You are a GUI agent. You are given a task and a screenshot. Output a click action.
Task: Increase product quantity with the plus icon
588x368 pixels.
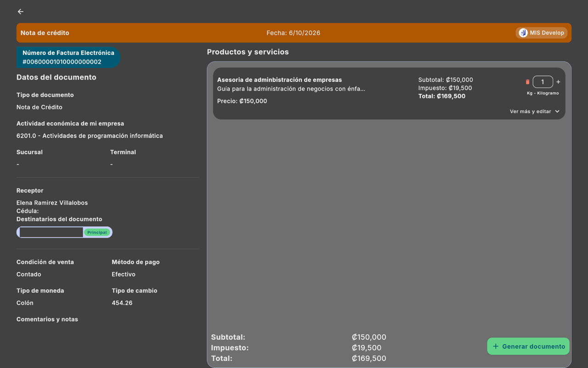[x=558, y=82]
